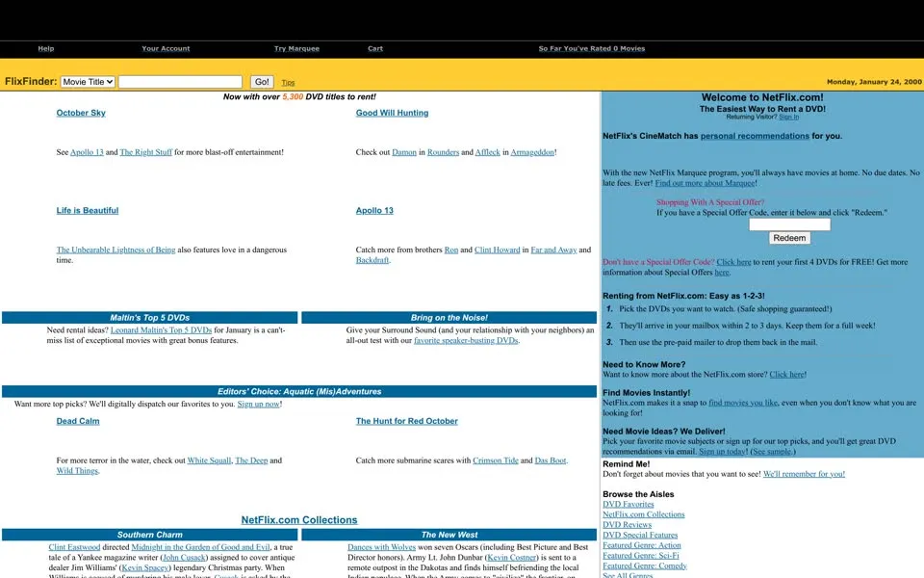Viewport: 924px width, 578px height.
Task: Open Midnight in the Garden of Good and Evil
Action: click(x=200, y=547)
